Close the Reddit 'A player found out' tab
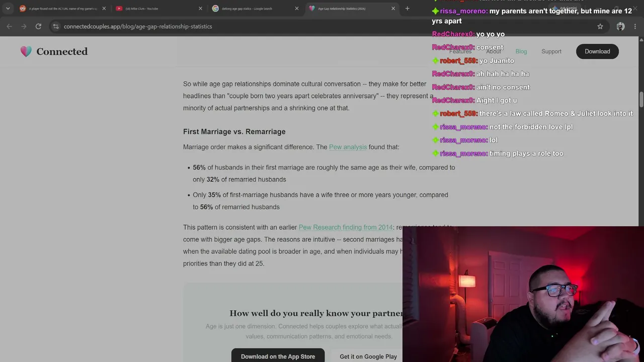The image size is (644, 362). pos(104,9)
